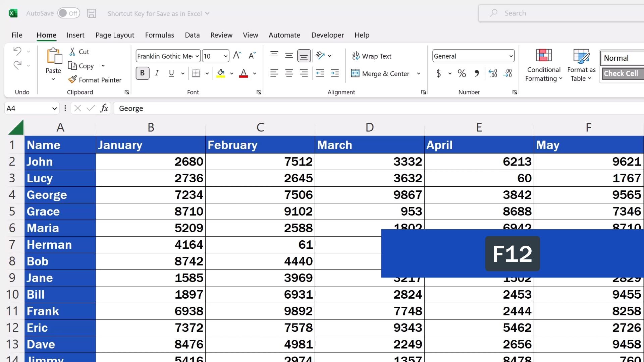
Task: Open the font name dropdown
Action: tap(197, 56)
